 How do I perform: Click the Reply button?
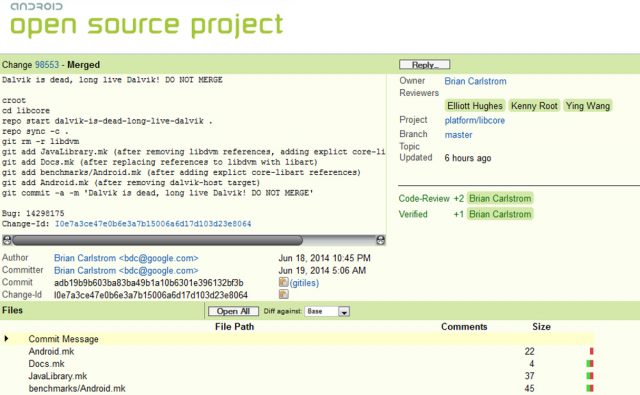pos(424,65)
